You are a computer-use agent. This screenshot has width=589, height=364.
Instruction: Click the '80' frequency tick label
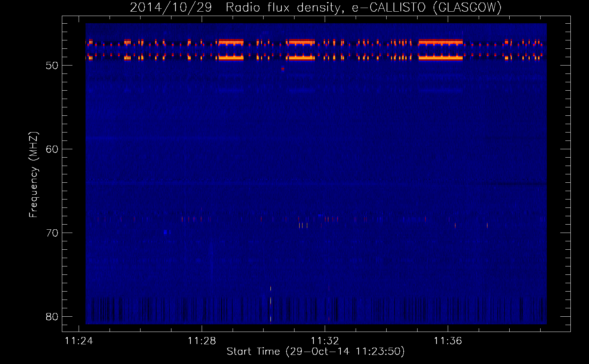(x=52, y=317)
